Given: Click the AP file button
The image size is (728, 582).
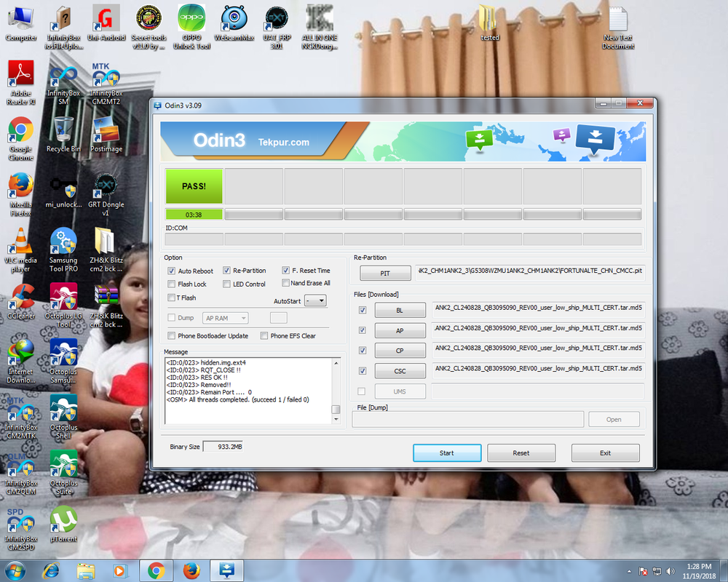Looking at the screenshot, I should point(400,330).
